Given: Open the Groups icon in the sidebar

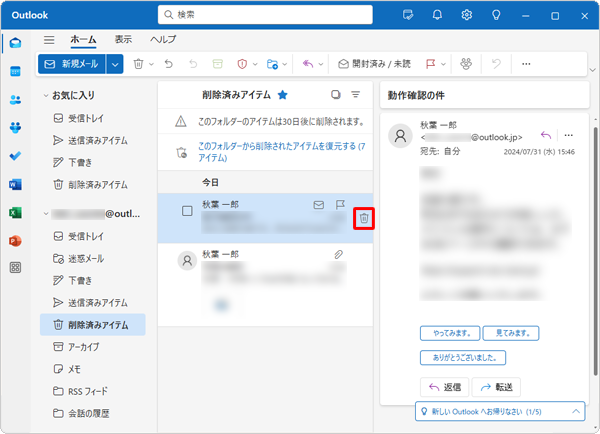Looking at the screenshot, I should [15, 127].
